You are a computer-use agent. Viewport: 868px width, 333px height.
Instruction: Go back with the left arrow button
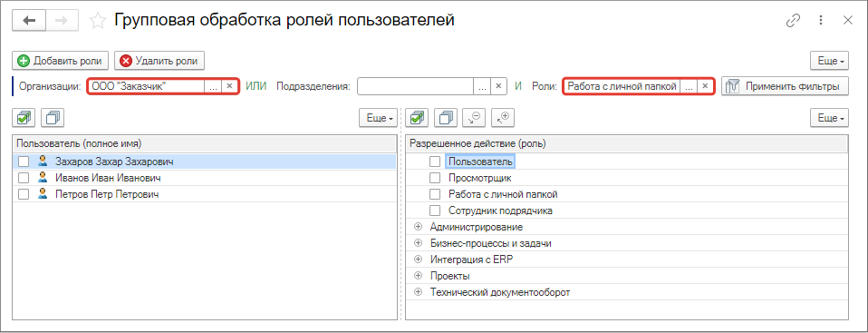(x=30, y=21)
